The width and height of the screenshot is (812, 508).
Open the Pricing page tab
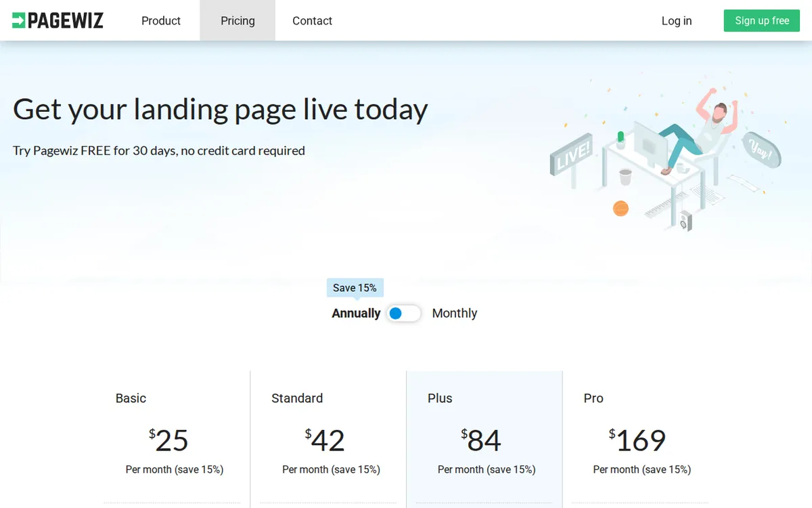click(238, 21)
